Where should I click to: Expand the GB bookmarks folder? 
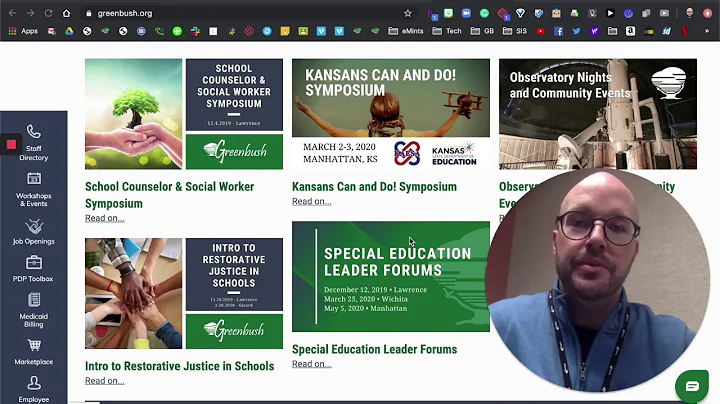482,31
